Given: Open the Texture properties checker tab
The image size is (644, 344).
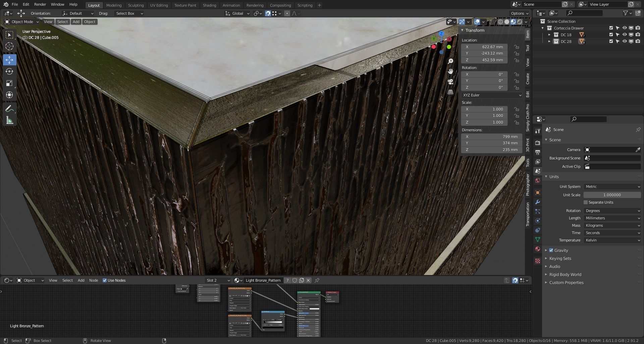Looking at the screenshot, I should (538, 261).
